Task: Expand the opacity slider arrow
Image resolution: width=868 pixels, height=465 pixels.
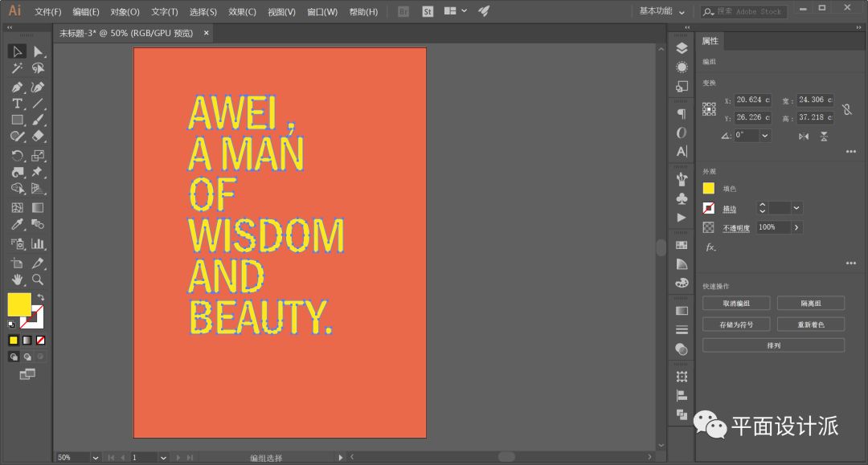Action: tap(796, 228)
